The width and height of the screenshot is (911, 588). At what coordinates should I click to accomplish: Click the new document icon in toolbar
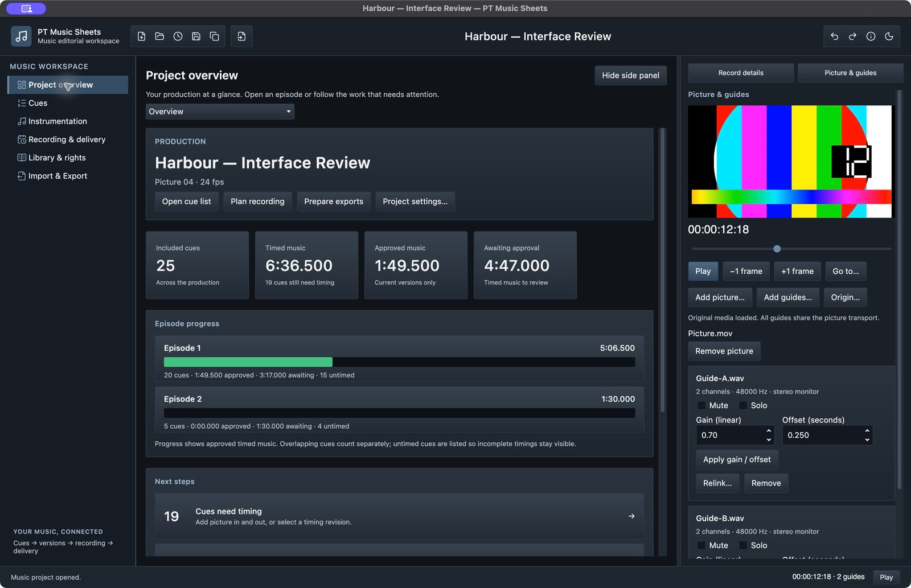pos(142,36)
